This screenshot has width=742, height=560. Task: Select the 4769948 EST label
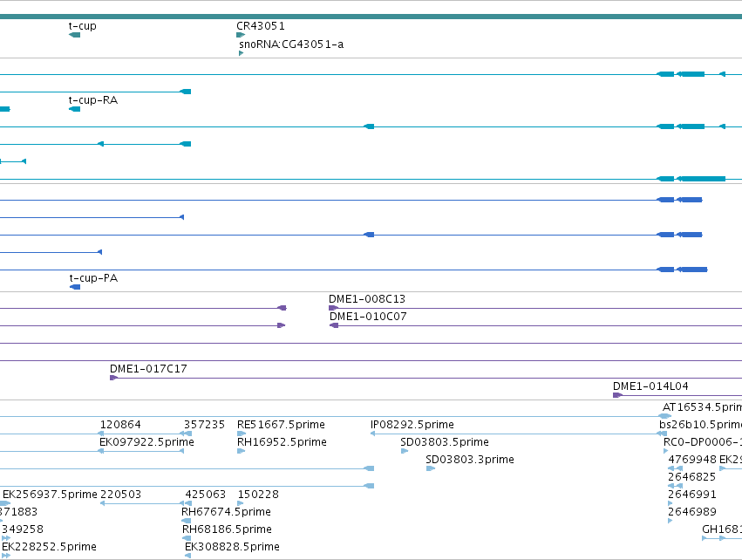(692, 460)
